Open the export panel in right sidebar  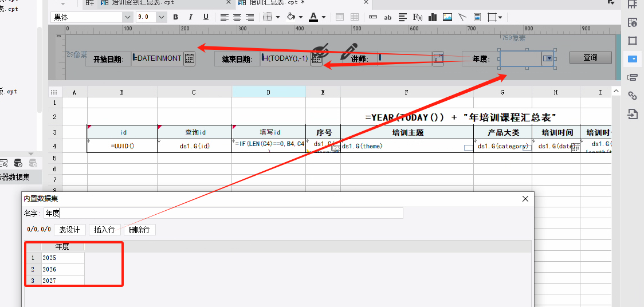(633, 114)
